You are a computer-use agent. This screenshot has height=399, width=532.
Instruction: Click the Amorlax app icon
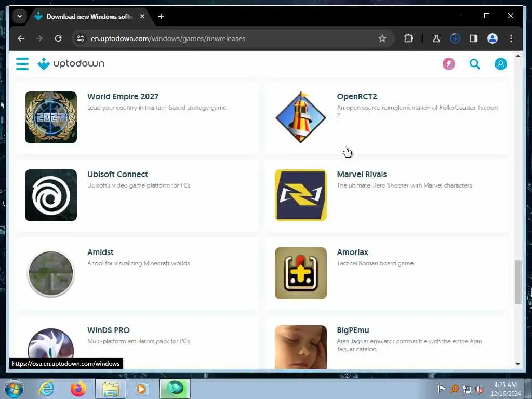click(301, 273)
